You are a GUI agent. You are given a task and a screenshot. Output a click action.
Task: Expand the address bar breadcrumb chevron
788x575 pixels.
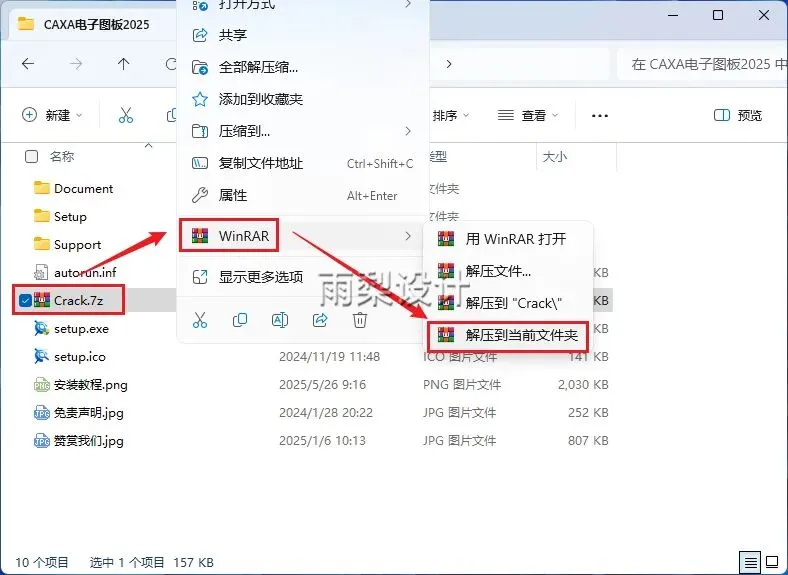point(449,64)
